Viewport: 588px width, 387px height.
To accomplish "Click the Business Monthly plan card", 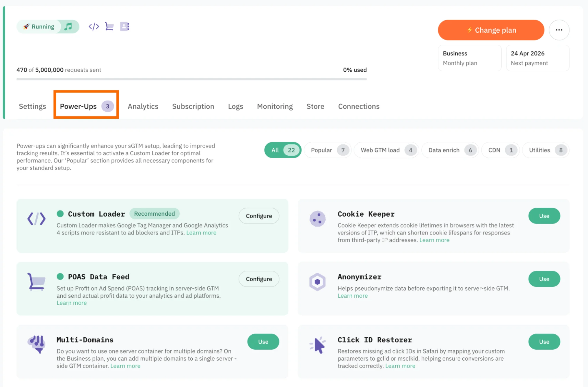I will click(469, 58).
